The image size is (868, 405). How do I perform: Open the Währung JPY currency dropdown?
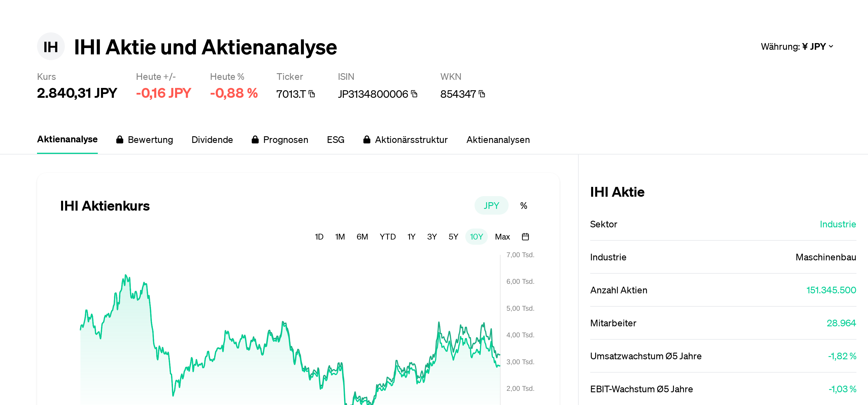point(797,47)
